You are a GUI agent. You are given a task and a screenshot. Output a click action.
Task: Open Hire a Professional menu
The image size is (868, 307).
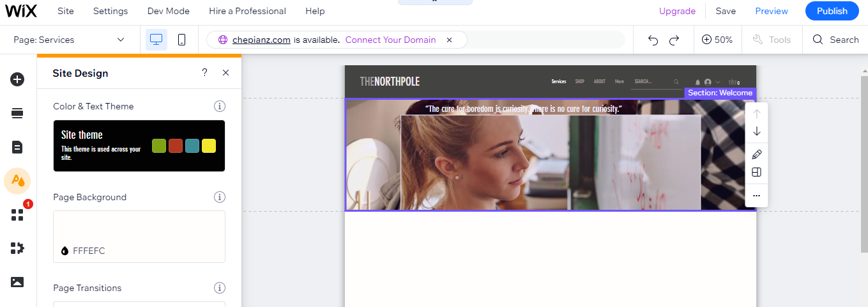[247, 11]
